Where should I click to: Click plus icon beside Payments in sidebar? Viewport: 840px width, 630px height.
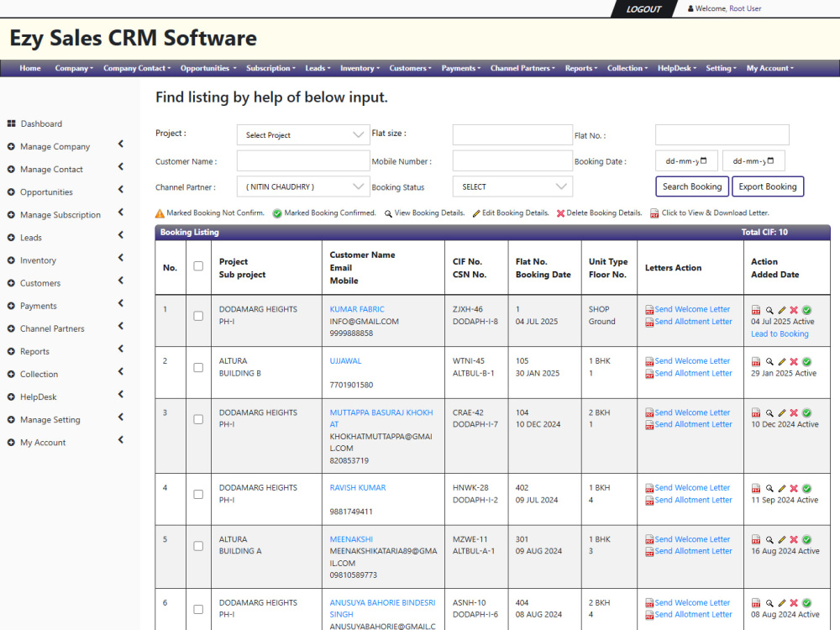pos(11,306)
